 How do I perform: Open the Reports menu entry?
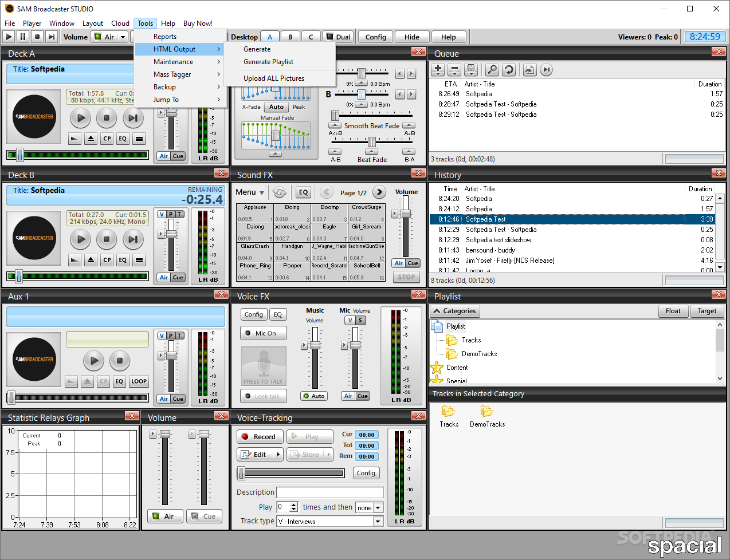[x=180, y=37]
